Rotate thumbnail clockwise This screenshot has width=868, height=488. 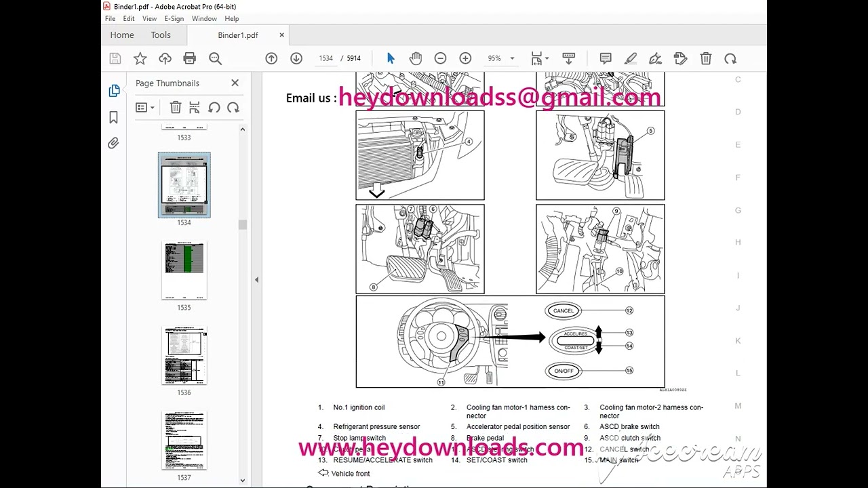pos(233,108)
